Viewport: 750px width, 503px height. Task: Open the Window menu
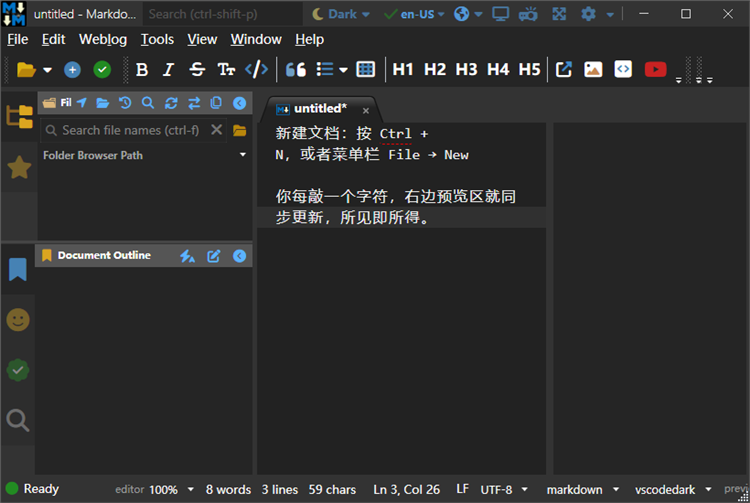[x=256, y=39]
